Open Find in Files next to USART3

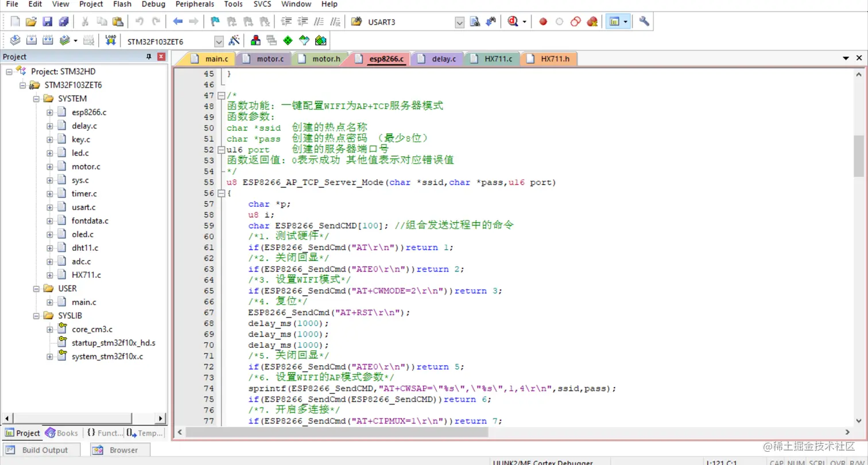pos(356,22)
